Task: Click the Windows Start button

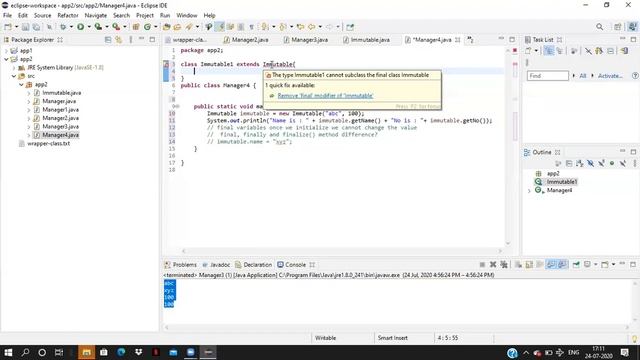Action: (x=8, y=352)
